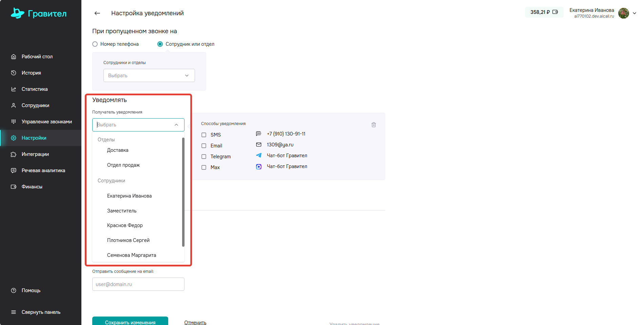
Task: Collapse sidebar with Свернуть панель
Action: pyautogui.click(x=41, y=312)
